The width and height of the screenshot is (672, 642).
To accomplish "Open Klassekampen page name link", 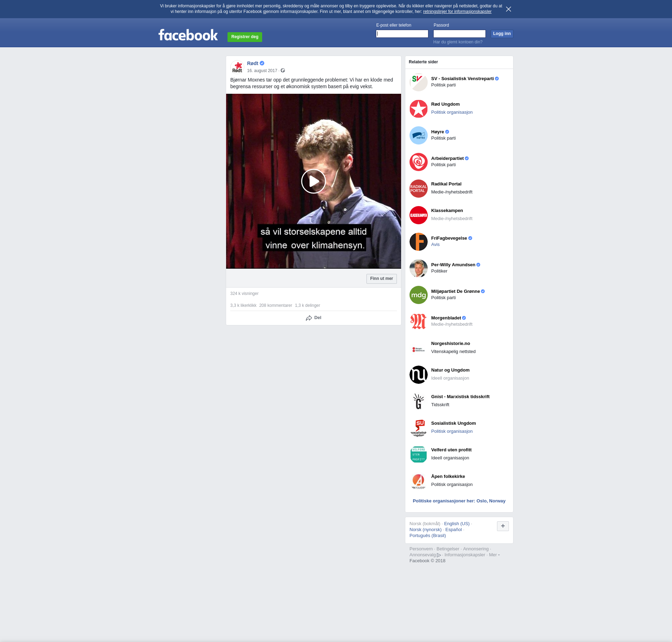I will (447, 211).
